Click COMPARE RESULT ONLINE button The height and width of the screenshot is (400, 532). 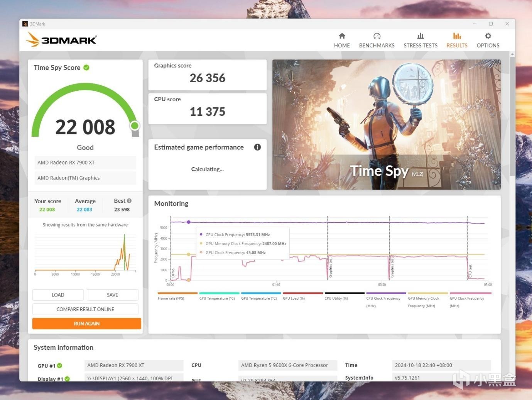click(x=85, y=309)
